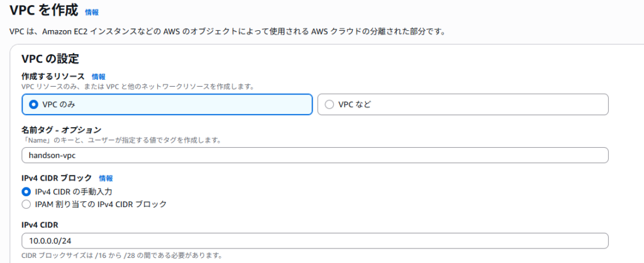The image size is (644, 263).
Task: Click the CIDR ブロックサイズ hint text
Action: (122, 255)
